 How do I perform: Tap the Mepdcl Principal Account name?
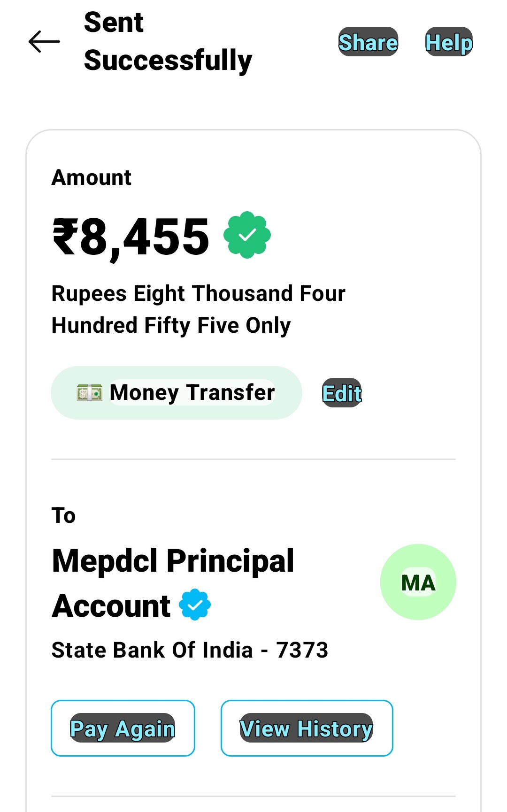coord(173,561)
